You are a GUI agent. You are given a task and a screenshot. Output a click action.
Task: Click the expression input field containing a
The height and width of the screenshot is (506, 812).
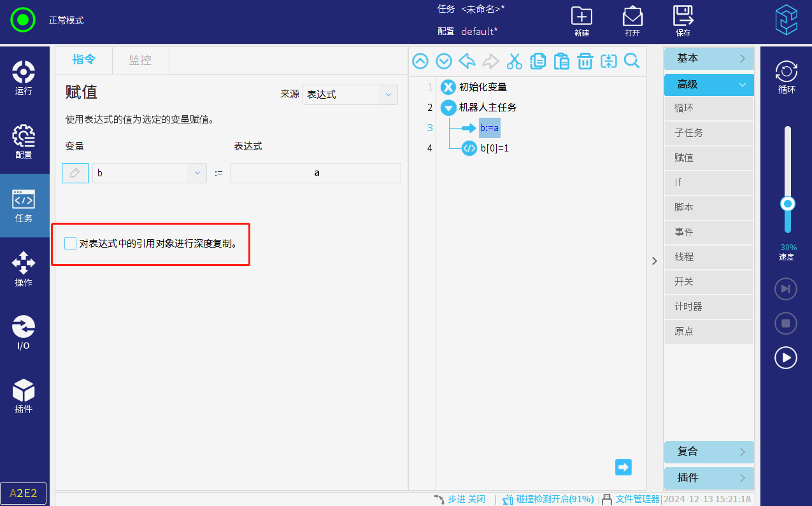316,173
